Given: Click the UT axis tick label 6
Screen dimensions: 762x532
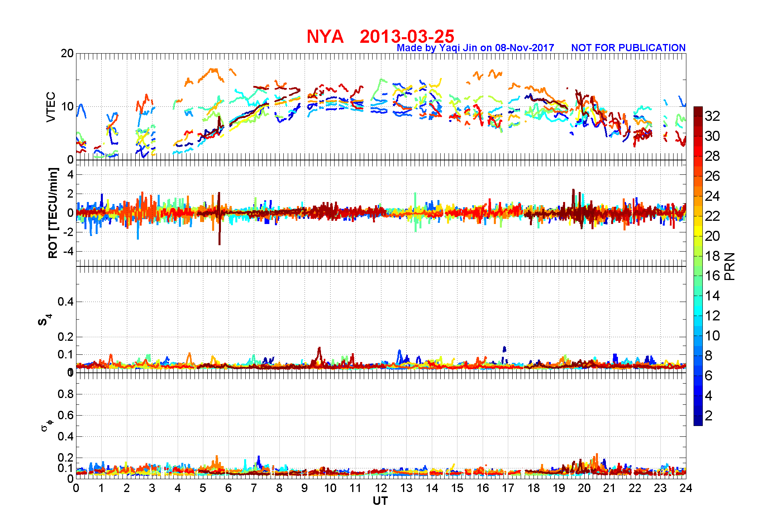Looking at the screenshot, I should click(x=228, y=488).
